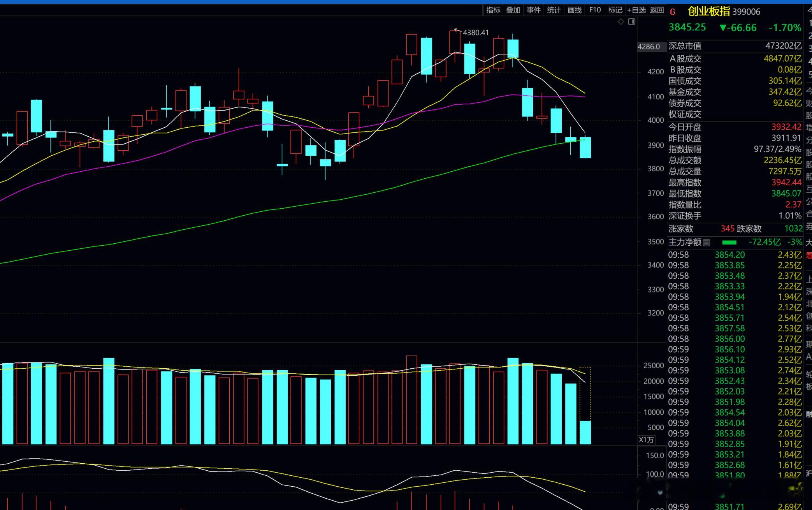Image resolution: width=812 pixels, height=510 pixels.
Task: Click the 标记 mark button
Action: (x=615, y=10)
